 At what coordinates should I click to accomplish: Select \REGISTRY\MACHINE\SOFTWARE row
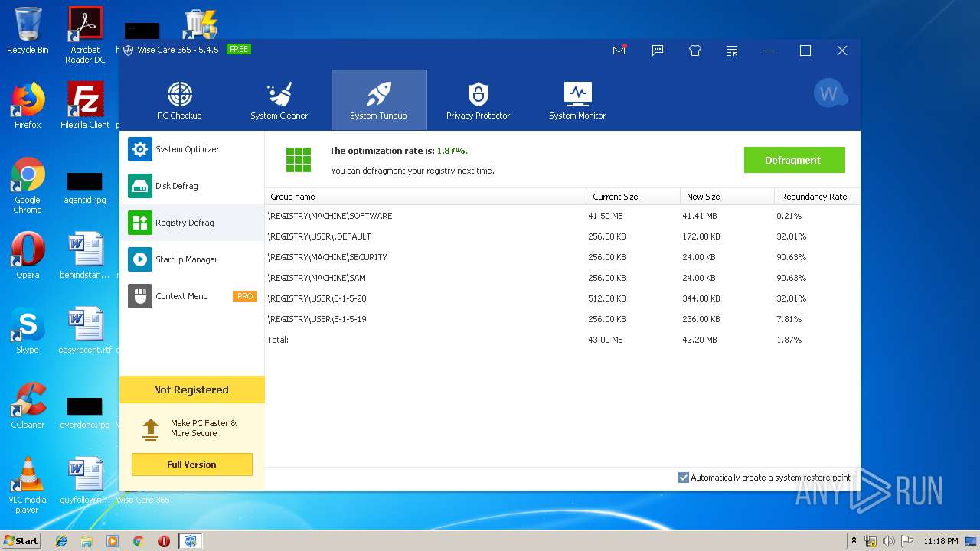[562, 216]
